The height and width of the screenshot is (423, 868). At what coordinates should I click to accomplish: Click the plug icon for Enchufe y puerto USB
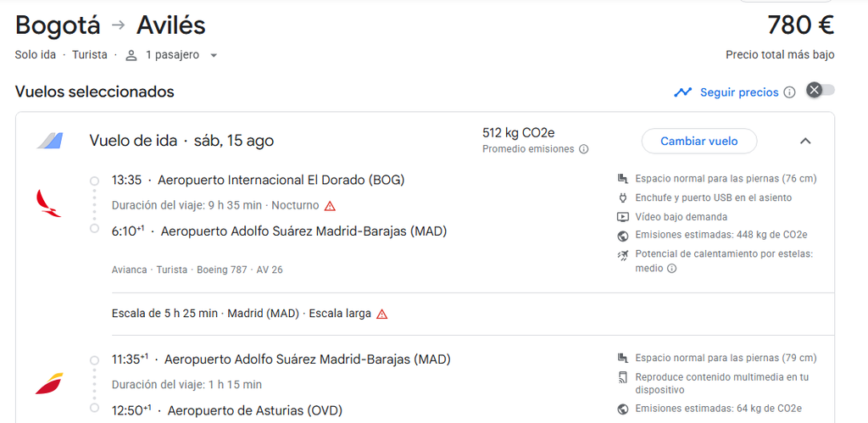pos(623,198)
